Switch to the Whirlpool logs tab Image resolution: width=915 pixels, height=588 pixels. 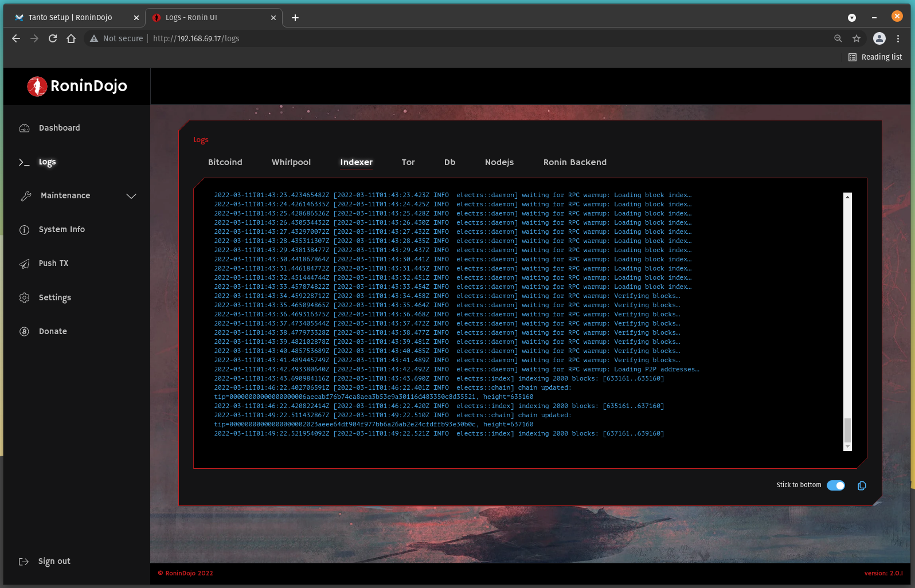coord(291,163)
